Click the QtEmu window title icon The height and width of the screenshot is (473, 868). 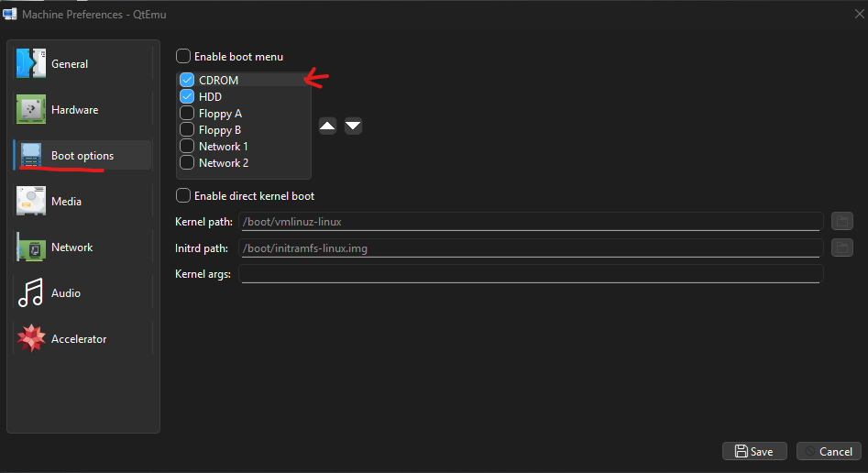(11, 14)
